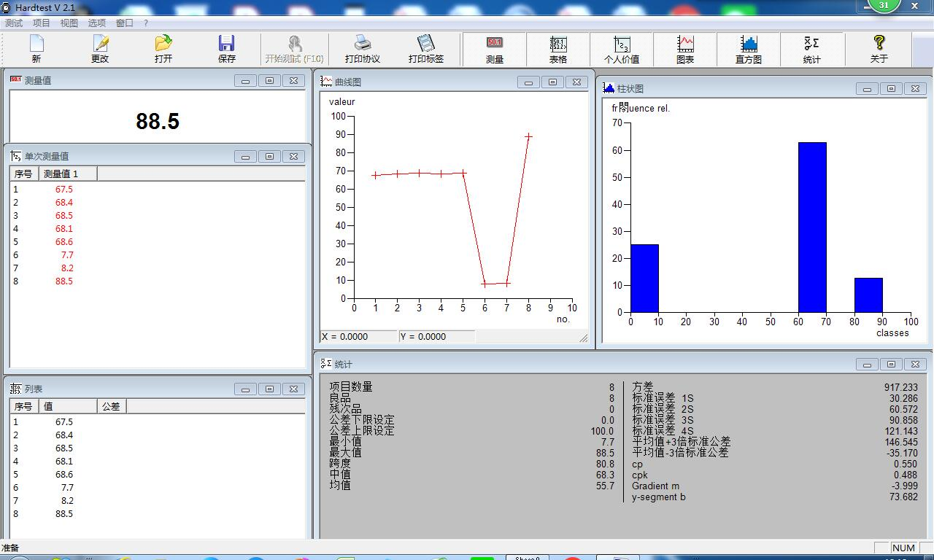Open the 直方图 histogram view
The height and width of the screenshot is (560, 934).
[x=749, y=49]
